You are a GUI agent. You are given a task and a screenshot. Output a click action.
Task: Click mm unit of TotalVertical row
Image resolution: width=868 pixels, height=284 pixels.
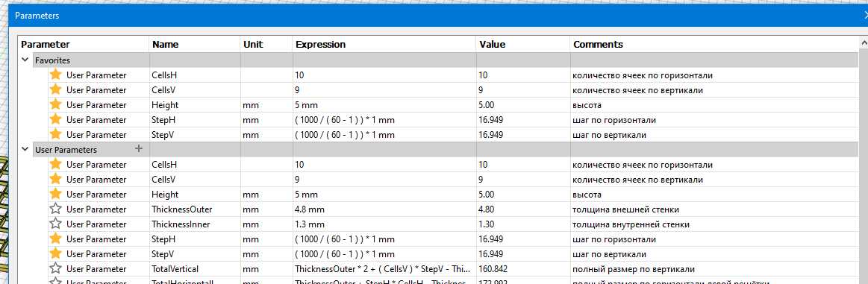[x=250, y=269]
